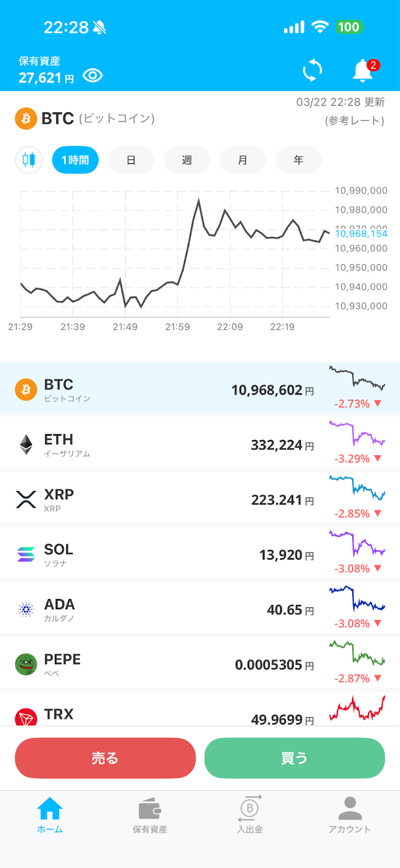Tap the refresh rates icon
Image resolution: width=400 pixels, height=868 pixels.
click(312, 71)
